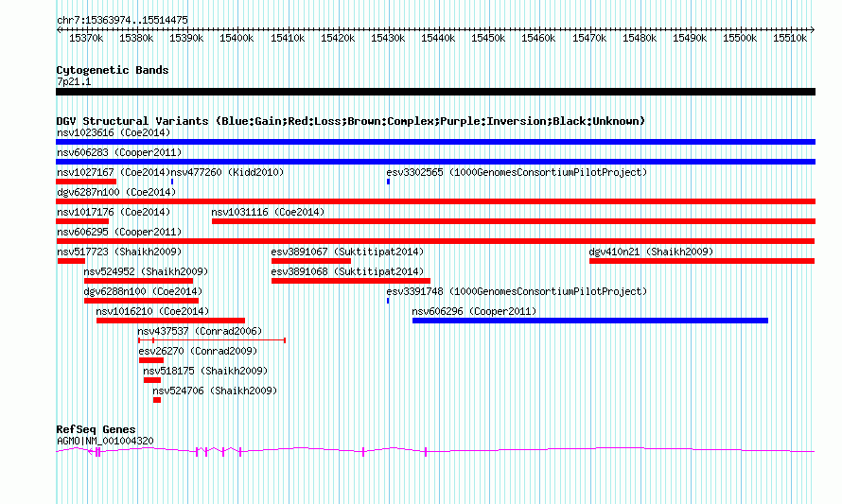Image resolution: width=842 pixels, height=504 pixels.
Task: Open the dgv6287n100 (Coe2014) label
Action: [x=116, y=192]
